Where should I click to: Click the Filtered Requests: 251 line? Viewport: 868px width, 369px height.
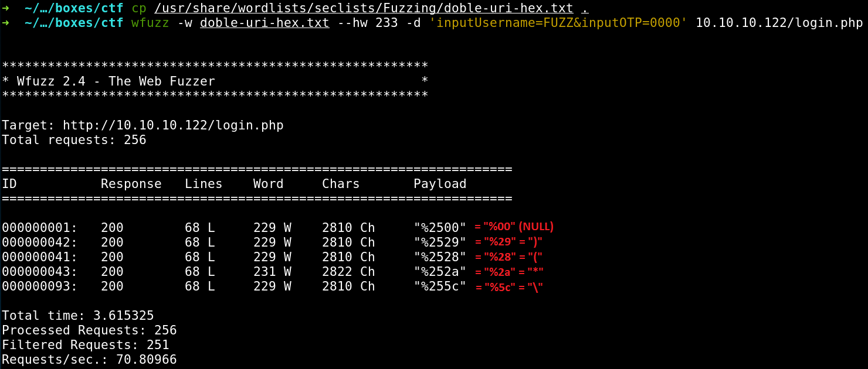pyautogui.click(x=85, y=345)
